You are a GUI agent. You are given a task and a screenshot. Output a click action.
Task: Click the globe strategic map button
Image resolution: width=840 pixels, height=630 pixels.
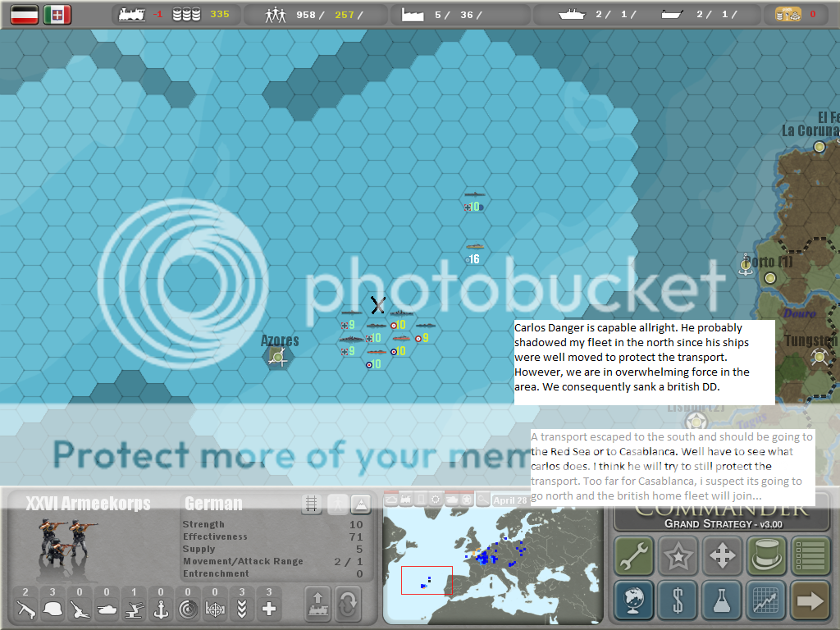633,600
